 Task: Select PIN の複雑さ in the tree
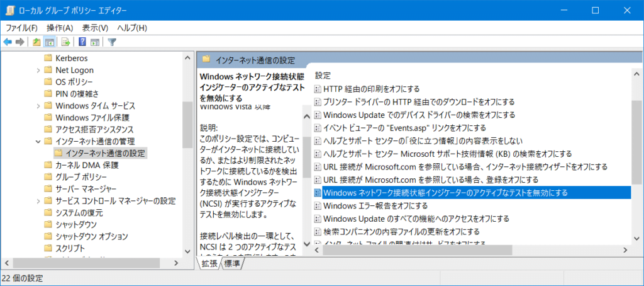[x=77, y=94]
